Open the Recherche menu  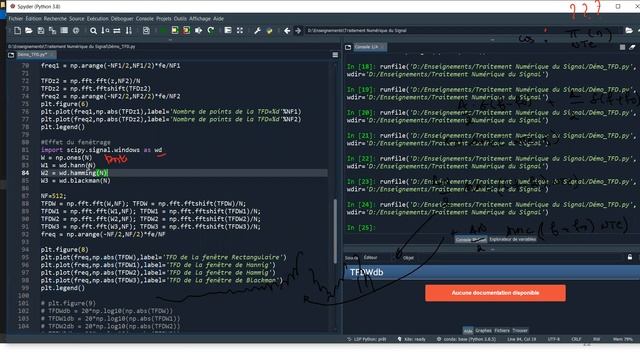click(x=55, y=19)
